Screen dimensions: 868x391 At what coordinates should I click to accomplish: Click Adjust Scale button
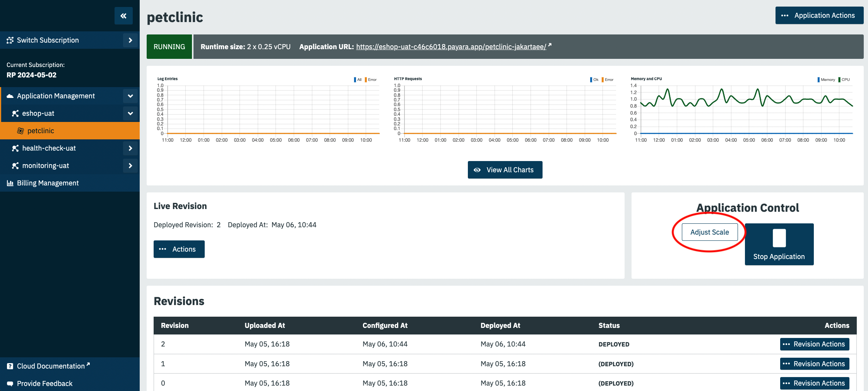[x=710, y=232]
